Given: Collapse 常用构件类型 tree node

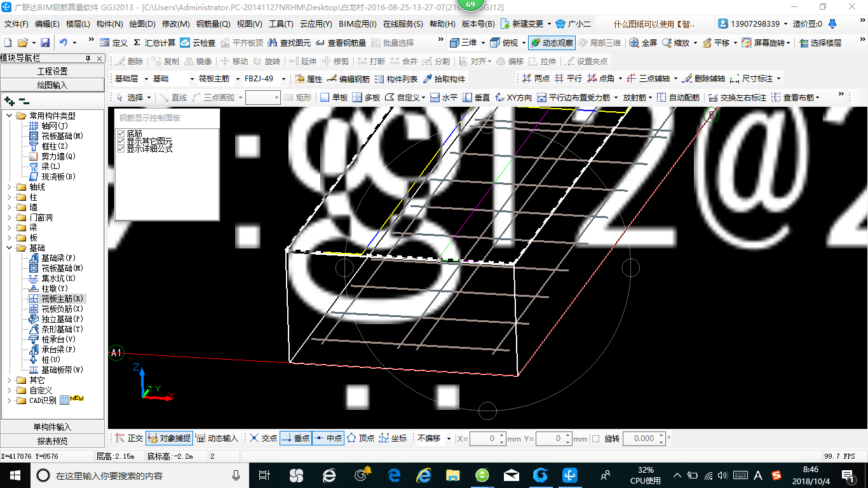Looking at the screenshot, I should [x=10, y=116].
